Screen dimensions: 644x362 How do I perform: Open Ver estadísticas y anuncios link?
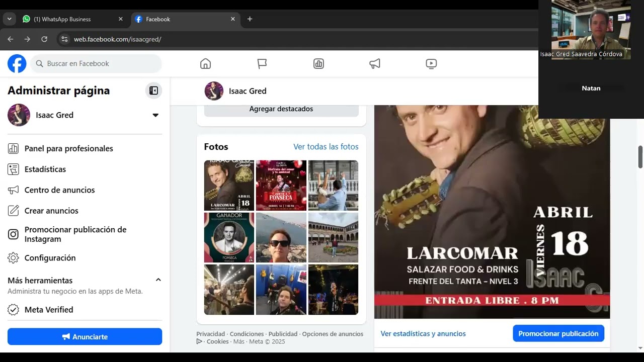[423, 333]
